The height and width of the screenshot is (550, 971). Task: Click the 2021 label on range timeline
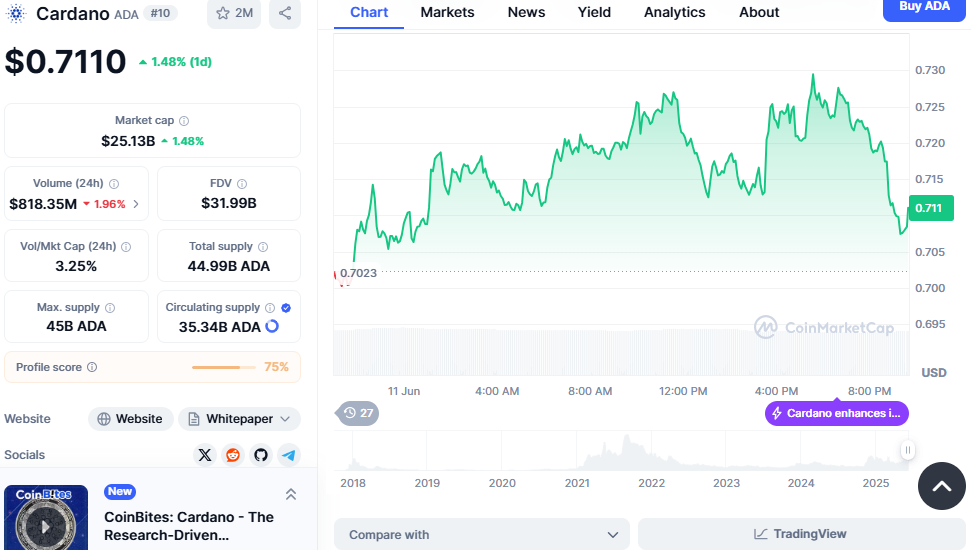point(577,483)
